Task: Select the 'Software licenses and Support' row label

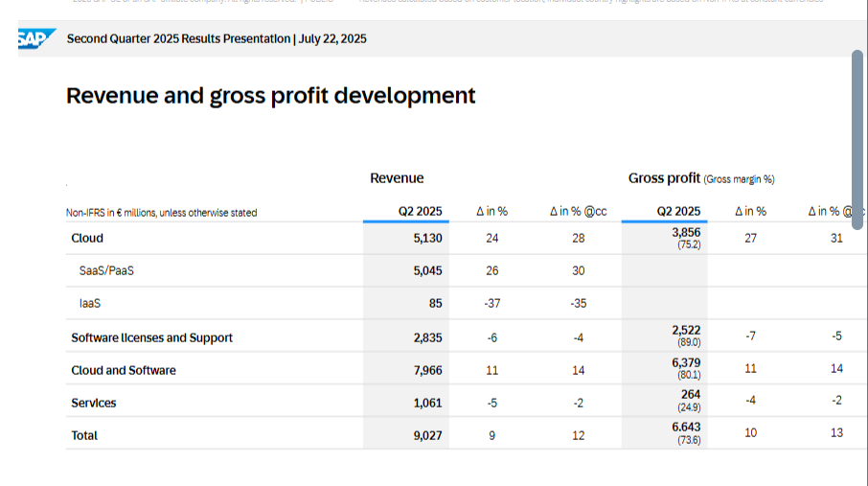Action: tap(151, 338)
